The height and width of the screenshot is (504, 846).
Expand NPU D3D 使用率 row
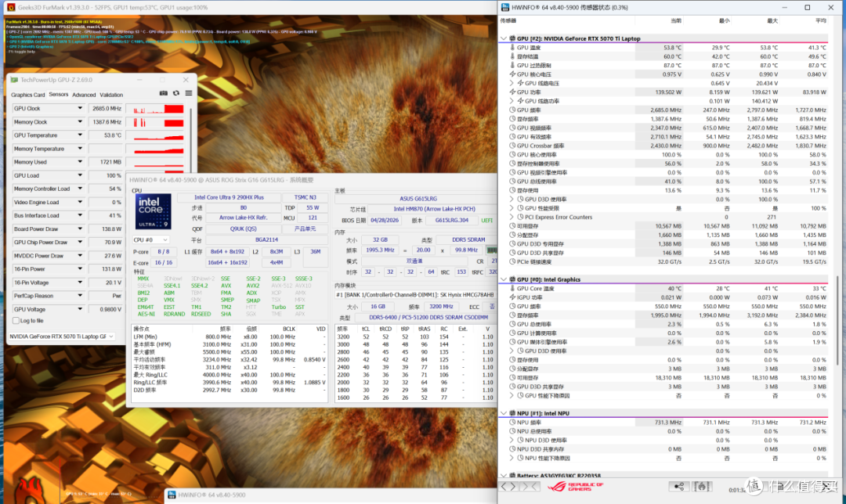tap(512, 440)
